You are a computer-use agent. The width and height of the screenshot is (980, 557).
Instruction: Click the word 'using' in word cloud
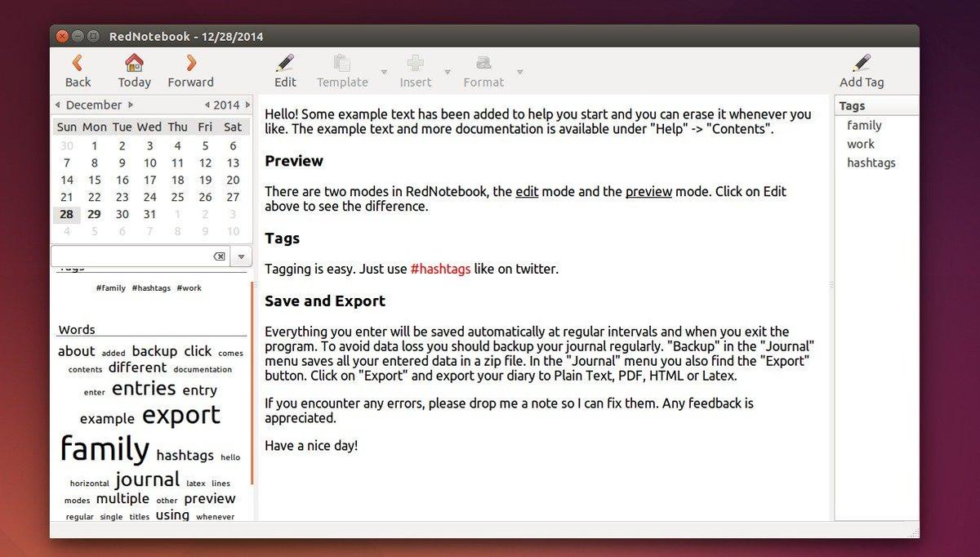pyautogui.click(x=172, y=515)
